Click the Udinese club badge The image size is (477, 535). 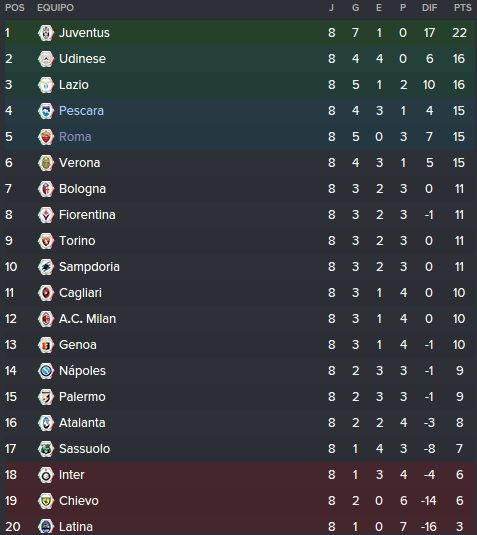46,59
